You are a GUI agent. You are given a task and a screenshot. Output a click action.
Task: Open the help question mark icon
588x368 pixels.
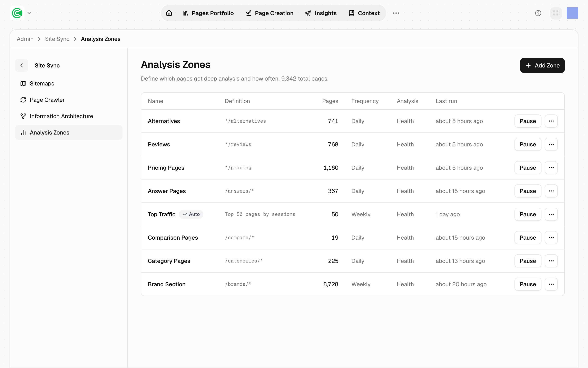538,13
